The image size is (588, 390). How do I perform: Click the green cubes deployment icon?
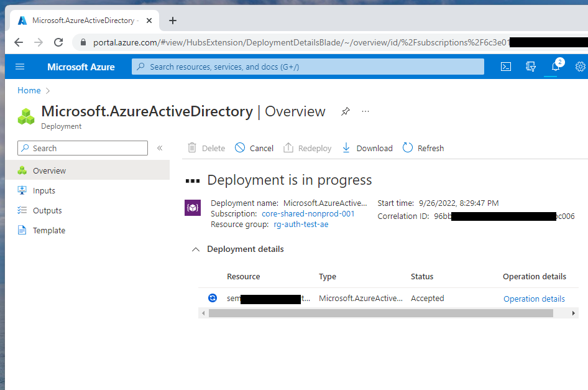[x=26, y=116]
